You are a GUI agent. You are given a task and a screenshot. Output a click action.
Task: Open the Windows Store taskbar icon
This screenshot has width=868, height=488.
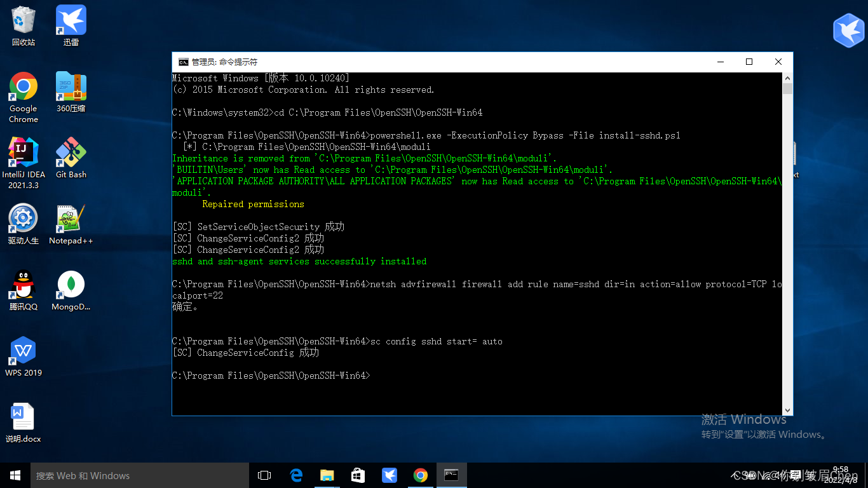358,475
